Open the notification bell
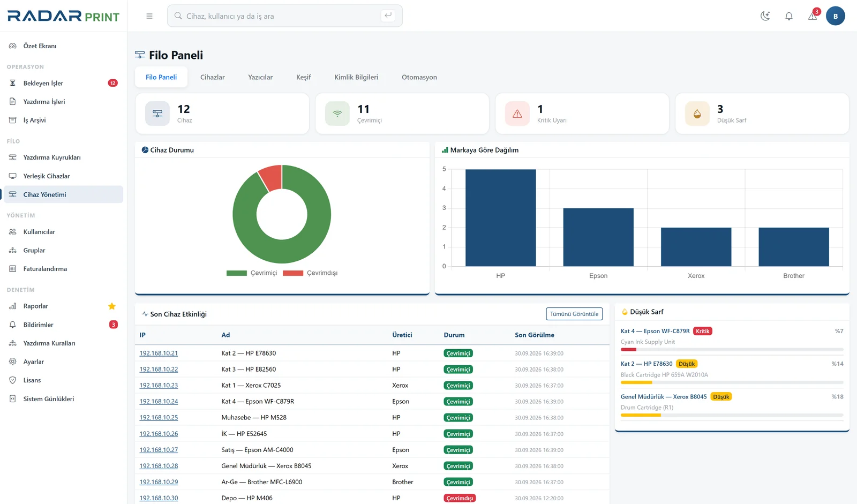The height and width of the screenshot is (504, 857). (x=789, y=16)
